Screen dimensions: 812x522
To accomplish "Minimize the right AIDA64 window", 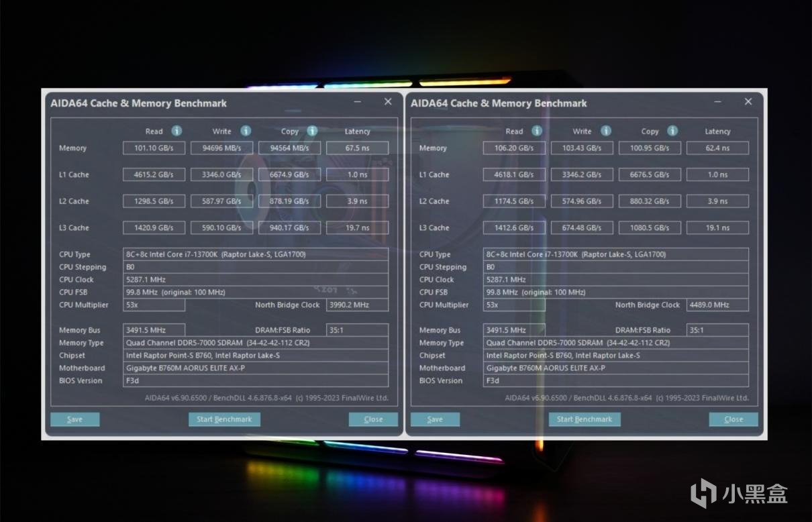I will pyautogui.click(x=718, y=102).
